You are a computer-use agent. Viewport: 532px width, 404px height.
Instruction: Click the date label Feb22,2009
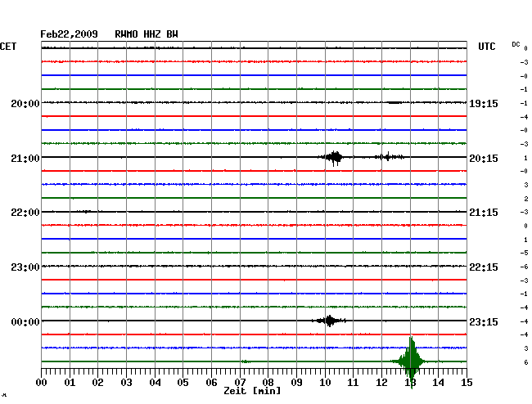click(x=69, y=34)
